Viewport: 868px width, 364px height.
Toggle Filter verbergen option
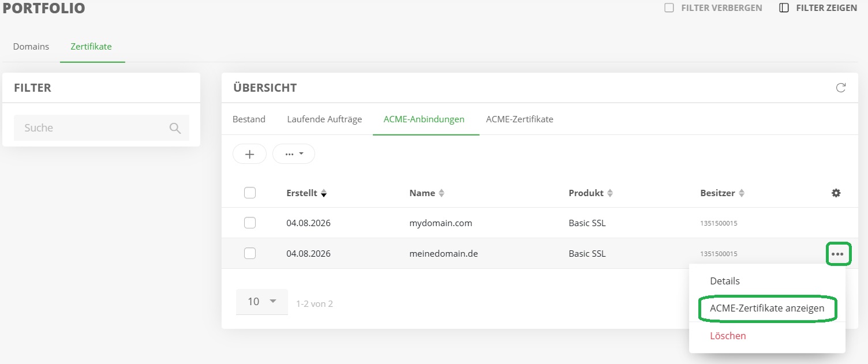[713, 8]
